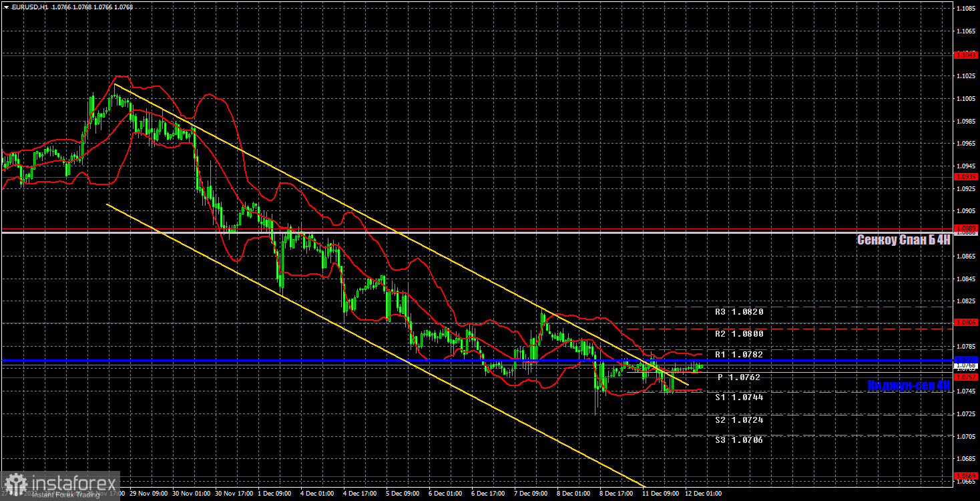This screenshot has width=980, height=501.
Task: Click the 29 Nov 09:00 time label
Action: (148, 494)
